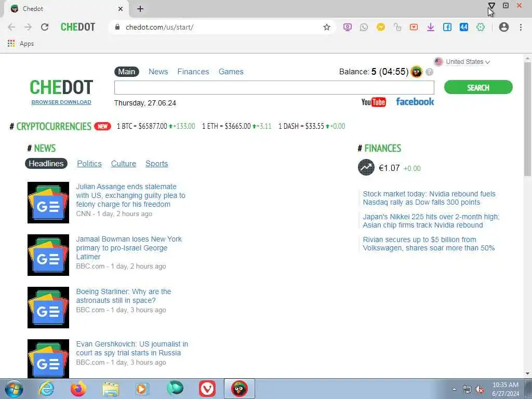Open the Julian Assange article headline
The width and height of the screenshot is (532, 399).
(130, 195)
